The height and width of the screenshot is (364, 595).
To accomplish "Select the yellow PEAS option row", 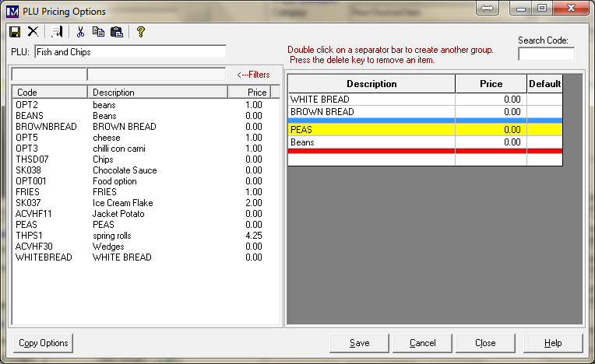I will [425, 130].
